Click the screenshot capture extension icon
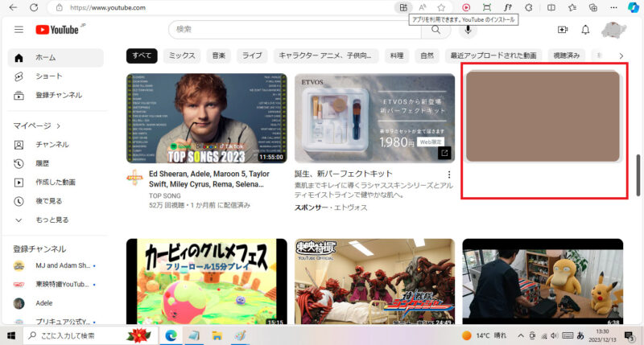Screen dimensions: 644x345 click(487, 7)
